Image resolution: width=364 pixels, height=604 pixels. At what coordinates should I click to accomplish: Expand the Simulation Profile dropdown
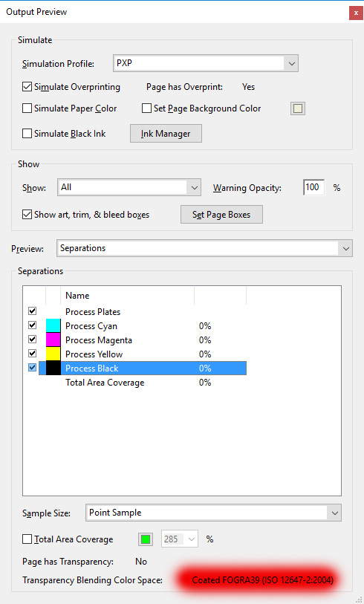coord(206,64)
